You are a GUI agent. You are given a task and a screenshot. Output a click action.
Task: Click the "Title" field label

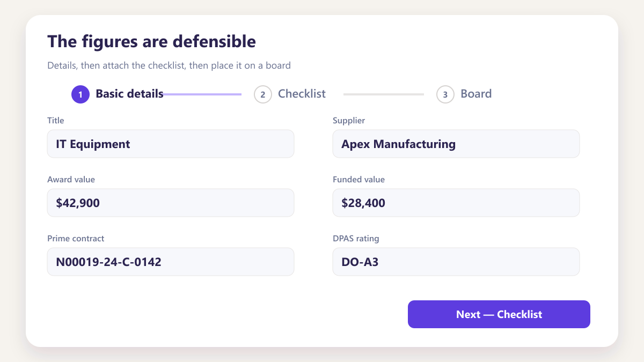tap(56, 121)
